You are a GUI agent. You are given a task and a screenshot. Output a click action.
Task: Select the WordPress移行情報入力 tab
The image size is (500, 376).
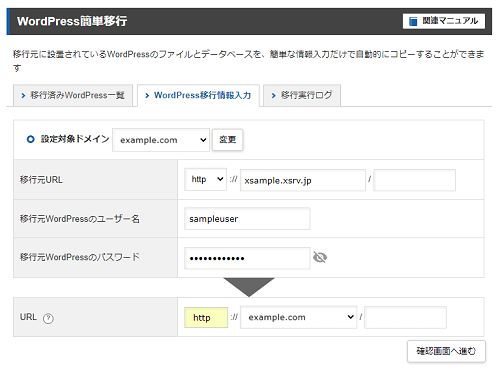[x=198, y=96]
